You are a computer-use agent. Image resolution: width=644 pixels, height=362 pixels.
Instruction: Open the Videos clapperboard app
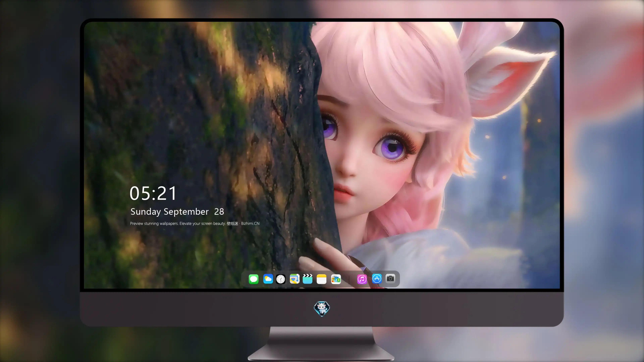[x=308, y=279]
